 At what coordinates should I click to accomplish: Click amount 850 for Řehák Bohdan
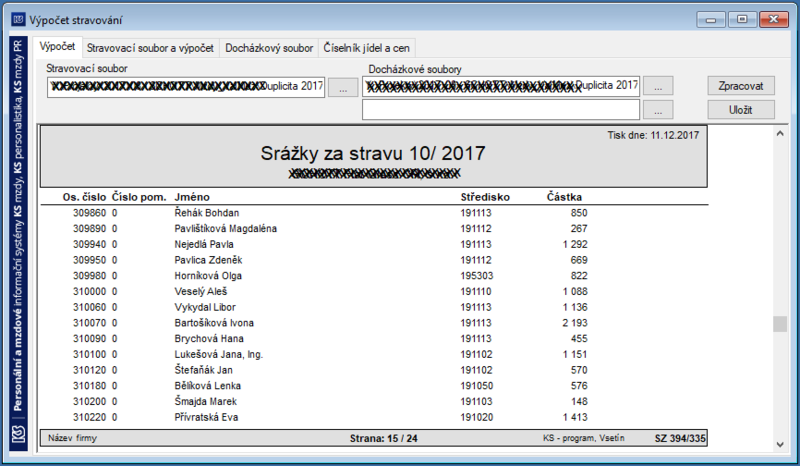pyautogui.click(x=579, y=213)
